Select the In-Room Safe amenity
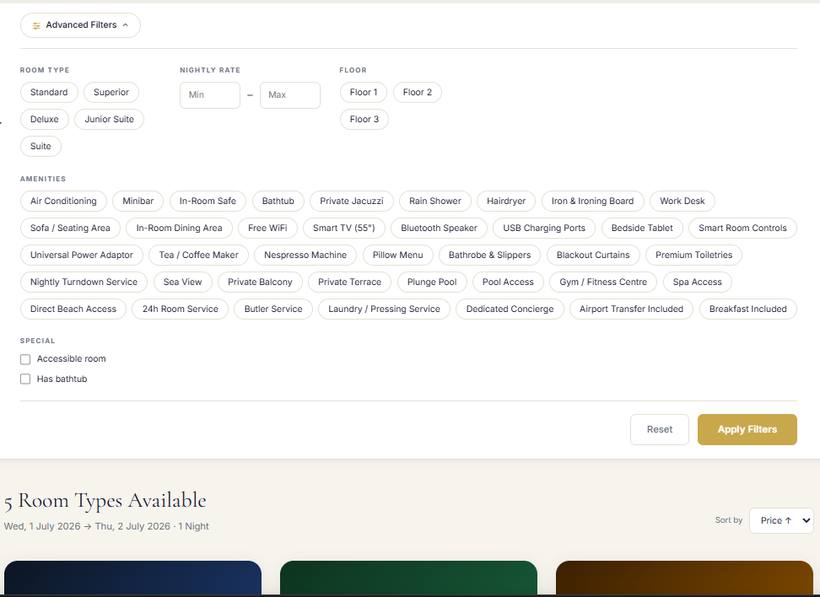This screenshot has width=820, height=597. click(x=208, y=201)
